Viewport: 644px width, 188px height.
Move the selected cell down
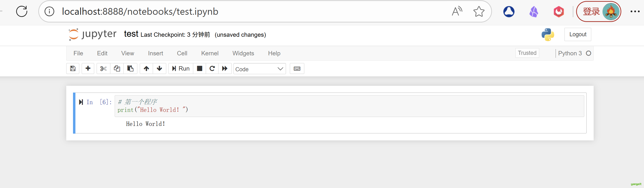click(x=159, y=69)
